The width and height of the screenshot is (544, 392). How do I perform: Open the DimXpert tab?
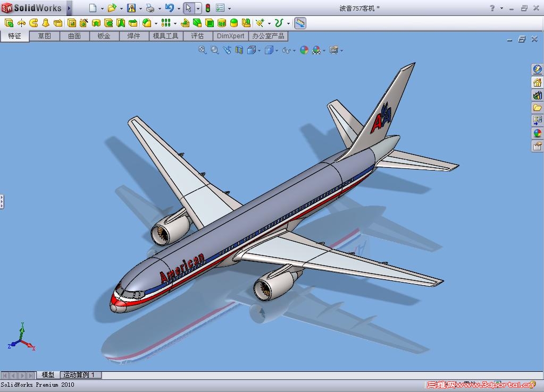[x=230, y=36]
